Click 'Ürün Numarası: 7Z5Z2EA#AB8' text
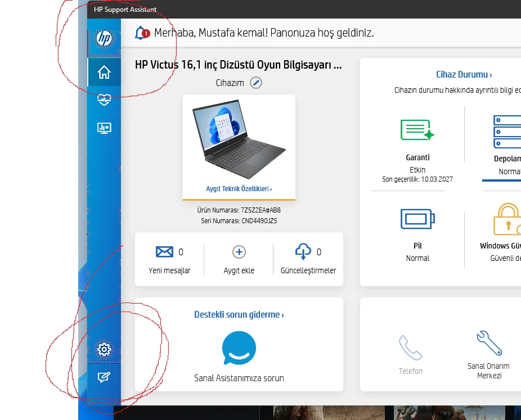 click(239, 210)
